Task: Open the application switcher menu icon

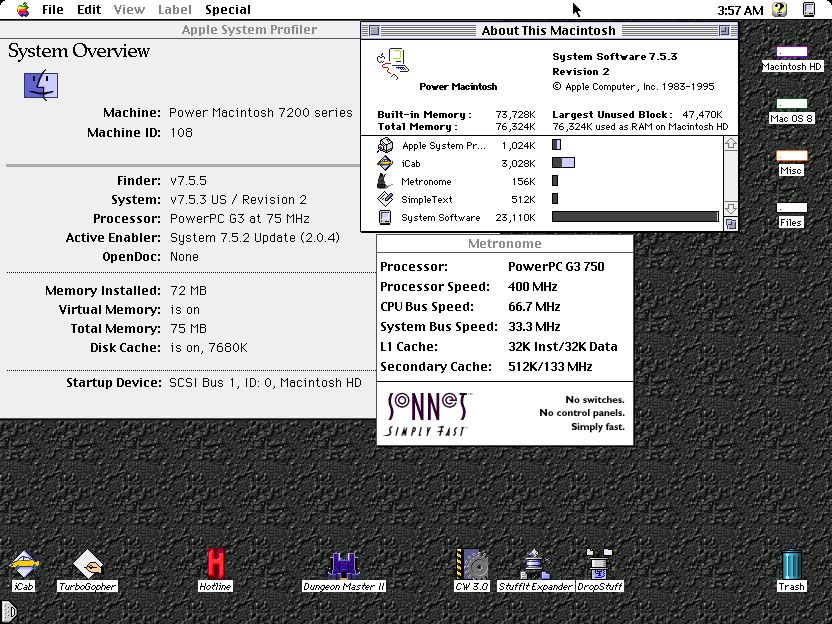Action: [809, 10]
